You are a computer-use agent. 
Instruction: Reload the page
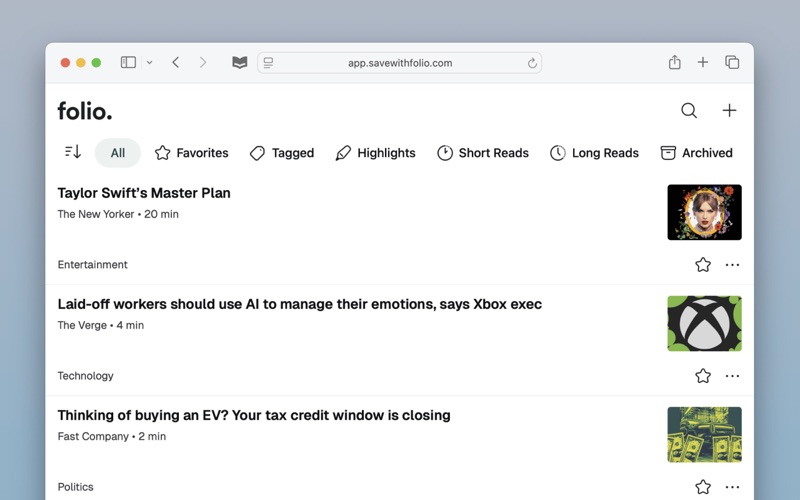(x=532, y=63)
